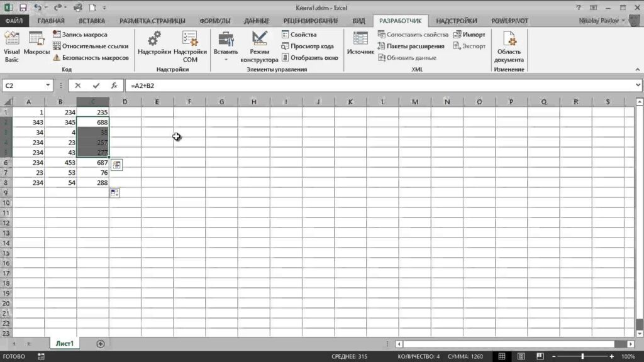Click the Quick Analysis icon beside the selection
The width and height of the screenshot is (644, 362).
[117, 165]
